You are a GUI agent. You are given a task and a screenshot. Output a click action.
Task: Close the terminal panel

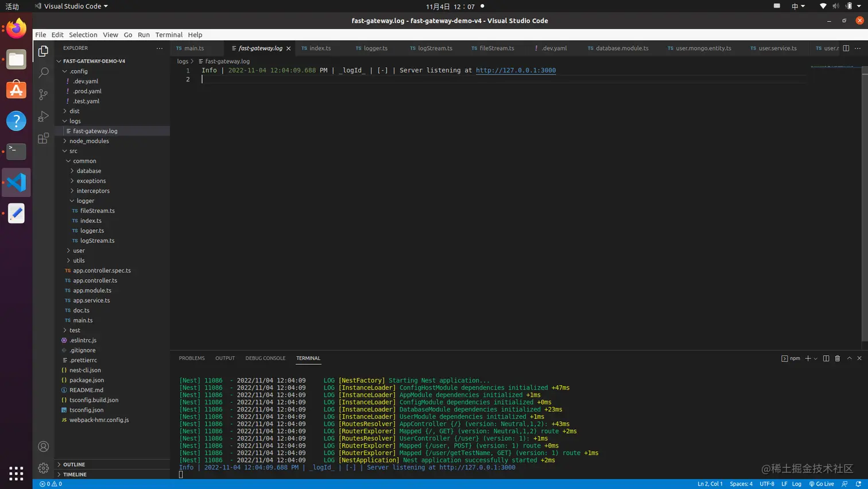coord(859,359)
